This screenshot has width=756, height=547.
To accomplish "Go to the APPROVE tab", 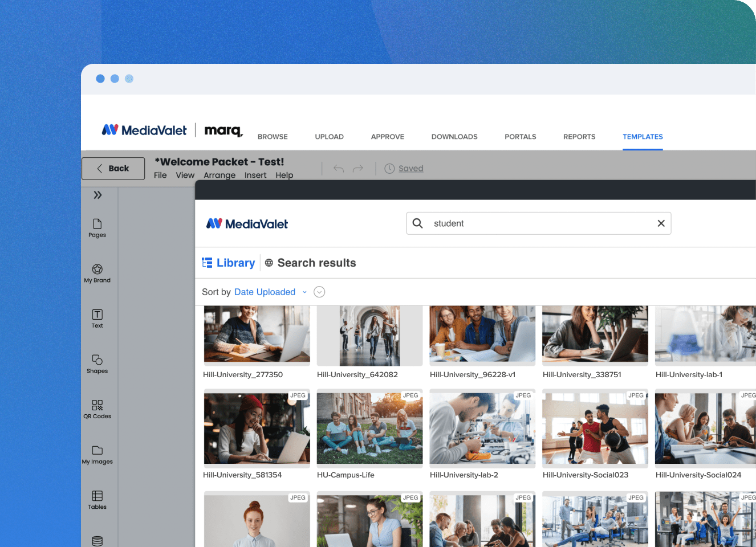I will pyautogui.click(x=388, y=137).
